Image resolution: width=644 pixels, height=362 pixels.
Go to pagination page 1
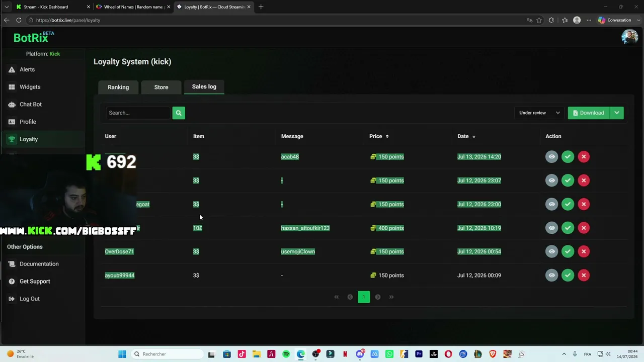click(364, 297)
